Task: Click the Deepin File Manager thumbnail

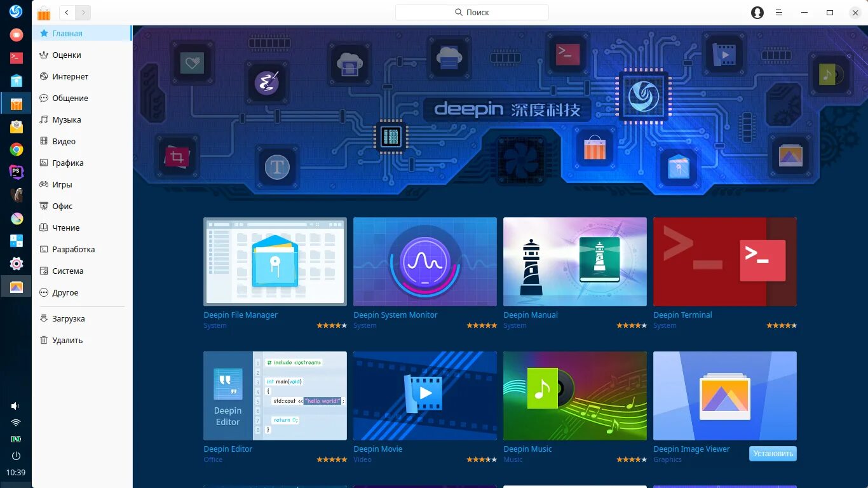Action: click(x=275, y=262)
